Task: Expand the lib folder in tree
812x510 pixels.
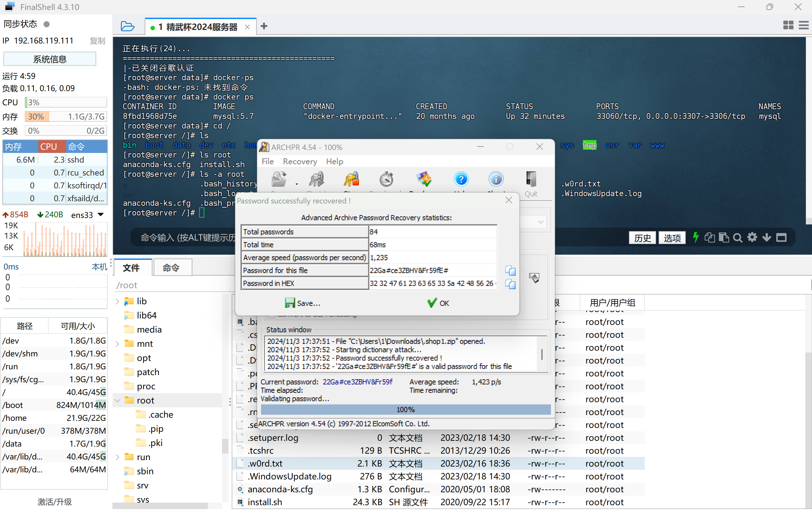Action: (x=117, y=301)
